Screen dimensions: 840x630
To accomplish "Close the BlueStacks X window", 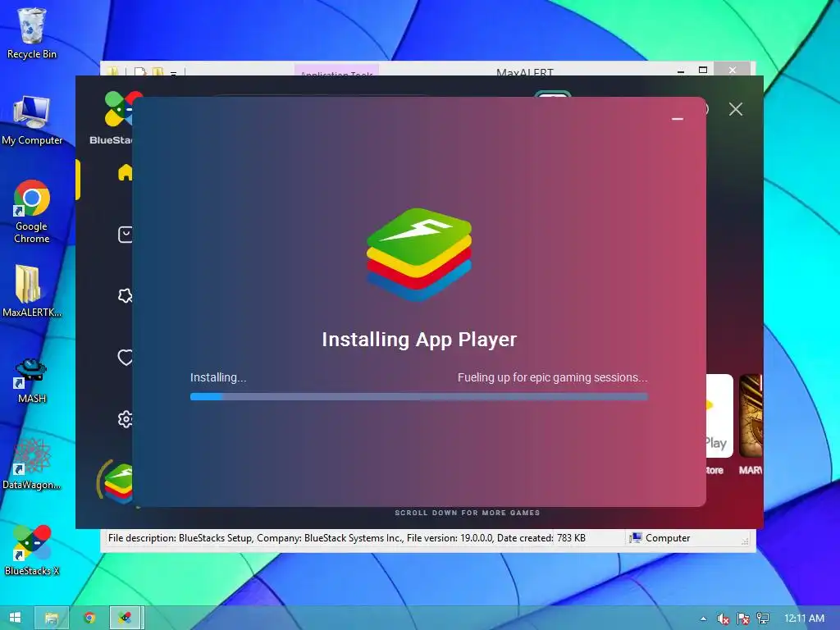I will [736, 109].
